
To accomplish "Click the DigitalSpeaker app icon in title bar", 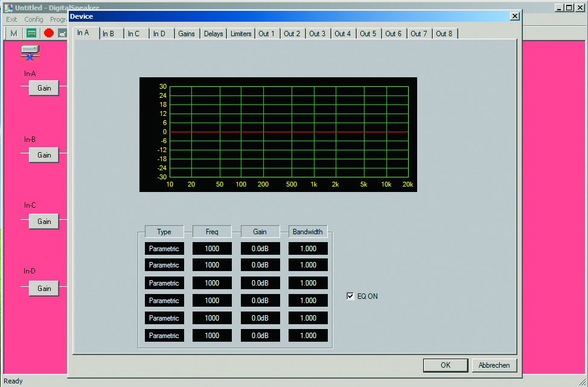I will click(8, 8).
